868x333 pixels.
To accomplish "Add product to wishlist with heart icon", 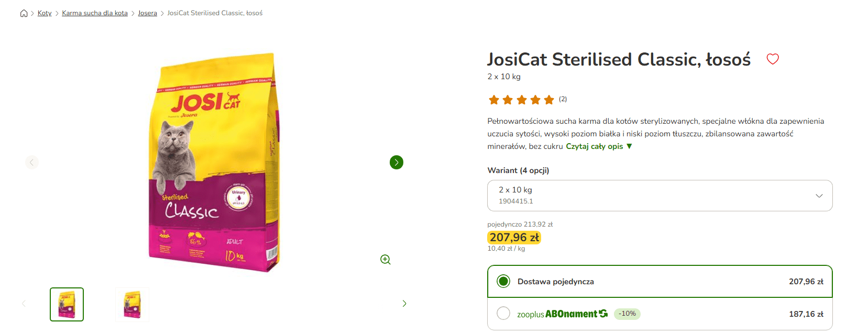I will 773,59.
